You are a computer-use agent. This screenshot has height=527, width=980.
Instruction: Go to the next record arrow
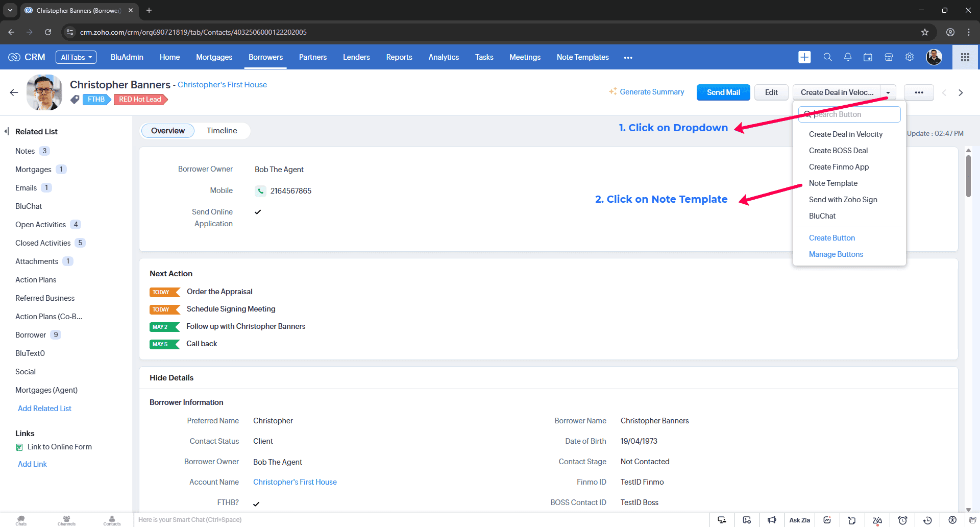[x=961, y=92]
